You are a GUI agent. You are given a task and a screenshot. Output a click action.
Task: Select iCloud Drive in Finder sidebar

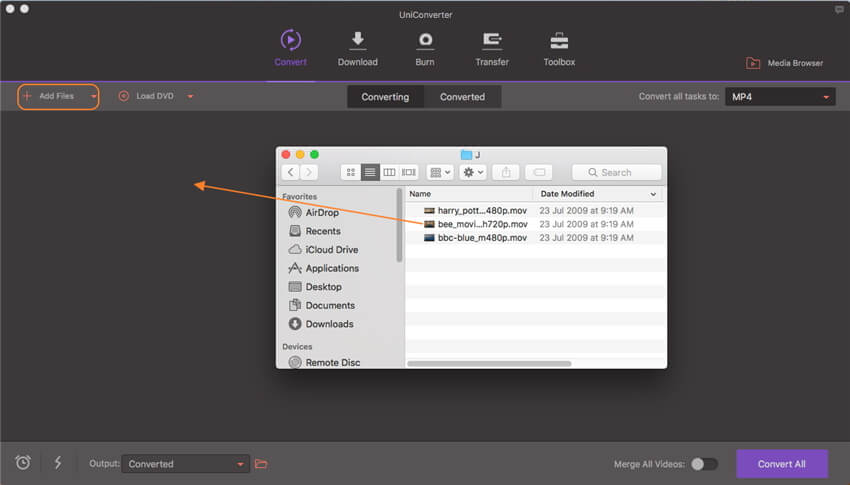click(x=324, y=249)
